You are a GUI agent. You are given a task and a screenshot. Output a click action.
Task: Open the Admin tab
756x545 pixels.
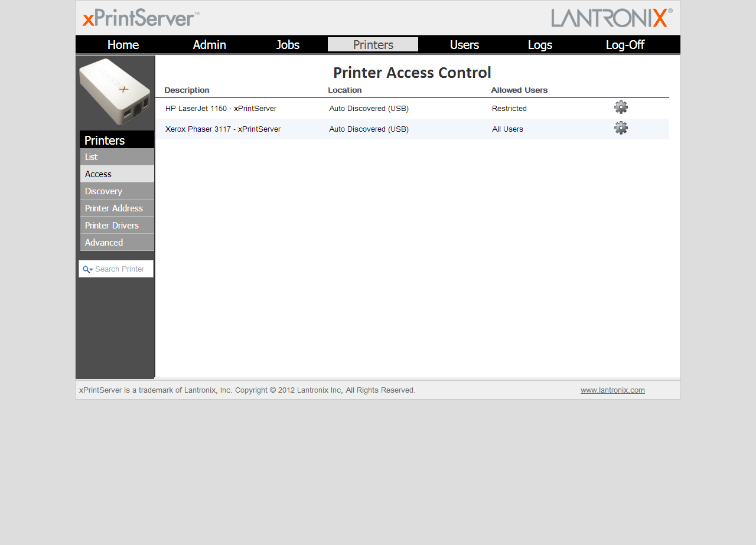coord(210,45)
